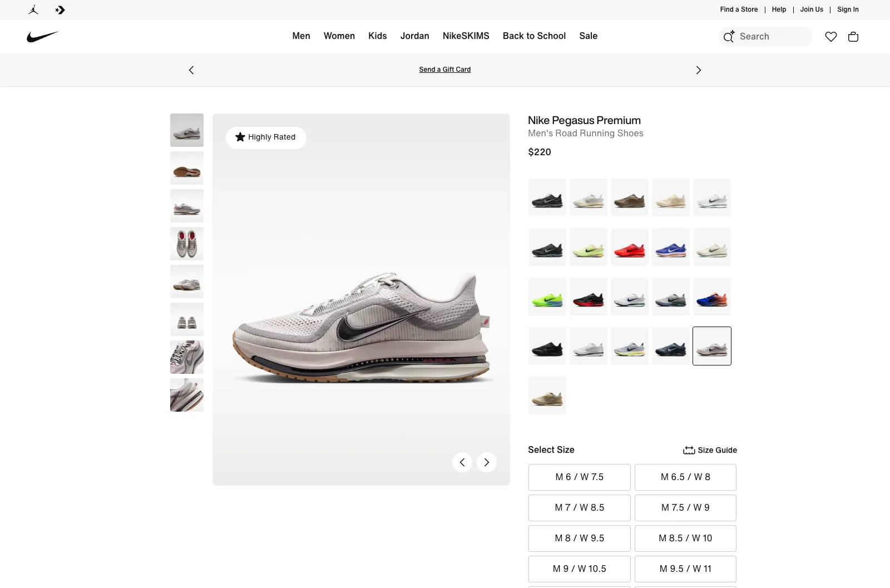This screenshot has width=890, height=588.
Task: Choose the blue-orange gradient colorway swatch
Action: pyautogui.click(x=712, y=297)
